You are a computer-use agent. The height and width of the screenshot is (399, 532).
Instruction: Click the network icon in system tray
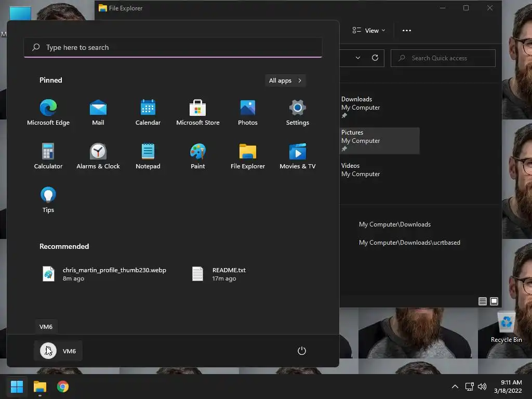469,387
